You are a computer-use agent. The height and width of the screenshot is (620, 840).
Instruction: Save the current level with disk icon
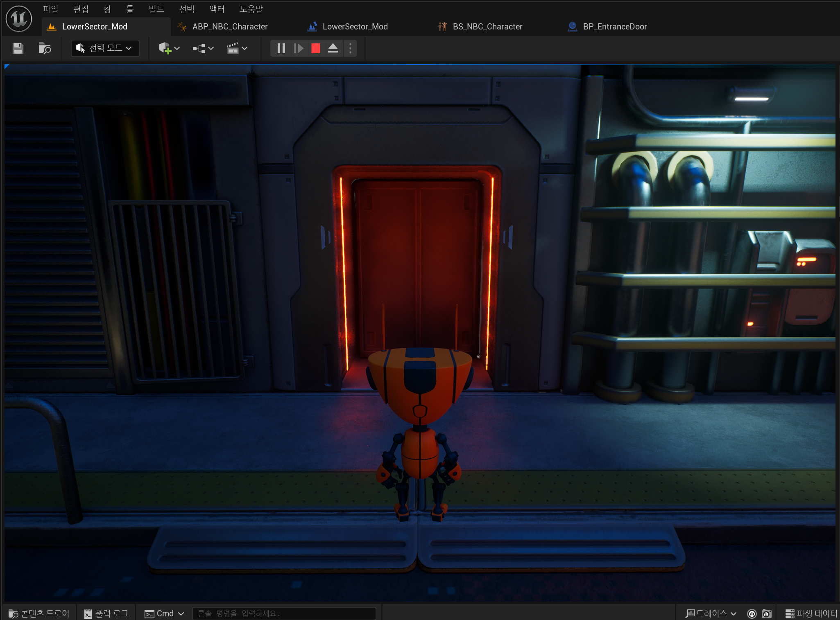coord(18,48)
